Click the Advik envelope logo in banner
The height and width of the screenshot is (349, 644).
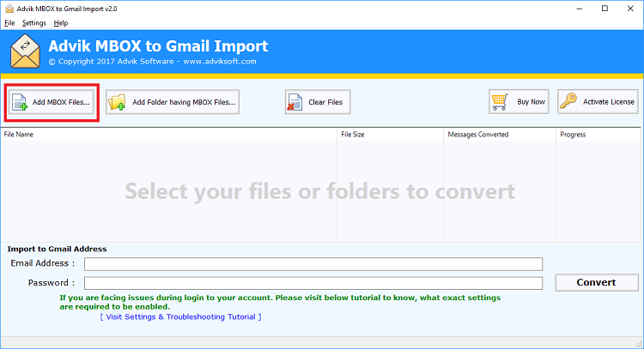pos(25,51)
